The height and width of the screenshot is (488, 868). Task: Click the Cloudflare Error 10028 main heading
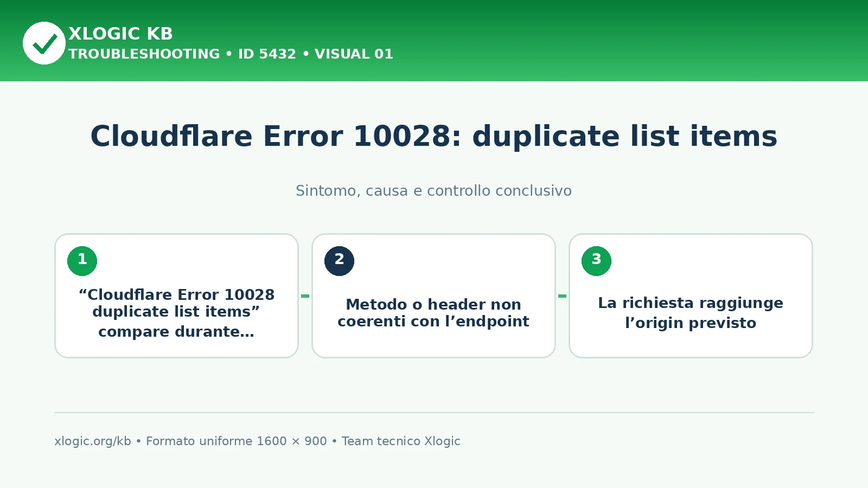point(434,136)
